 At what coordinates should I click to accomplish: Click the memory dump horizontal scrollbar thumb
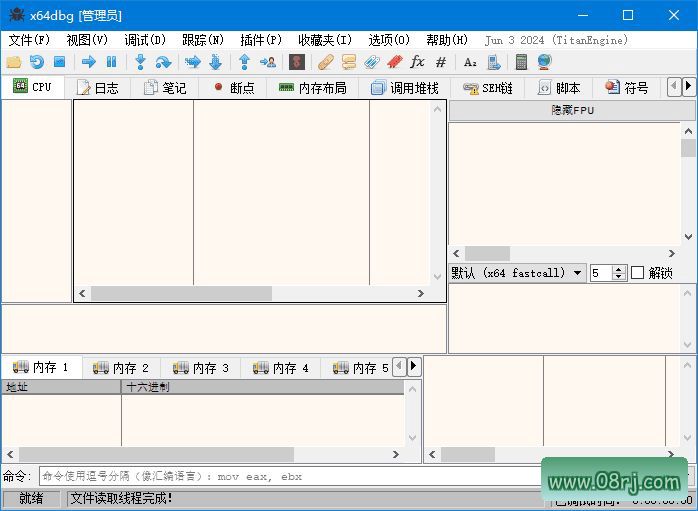point(156,454)
